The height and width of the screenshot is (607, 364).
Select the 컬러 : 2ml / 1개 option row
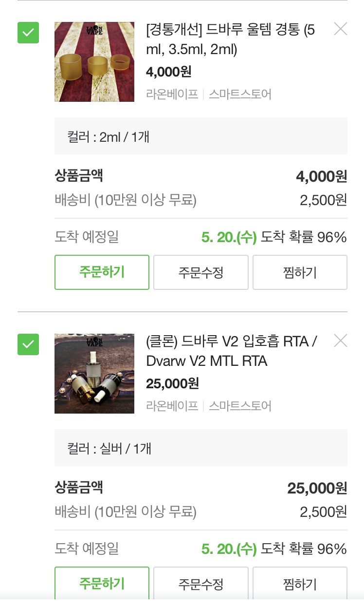[x=200, y=136]
